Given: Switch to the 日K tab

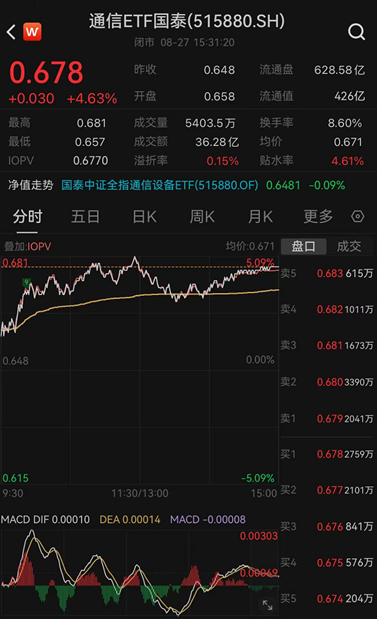Looking at the screenshot, I should pyautogui.click(x=144, y=217).
